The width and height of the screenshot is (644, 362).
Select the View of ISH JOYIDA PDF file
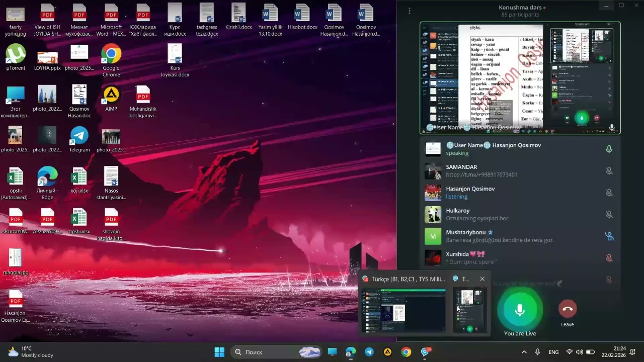(47, 20)
